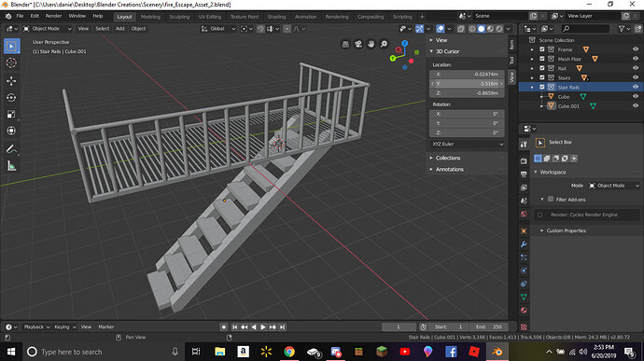The height and width of the screenshot is (361, 644).
Task: Open the Render menu
Action: point(53,16)
